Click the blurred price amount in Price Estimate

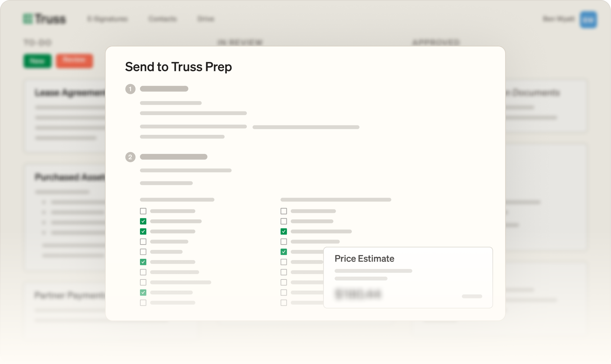click(x=358, y=294)
